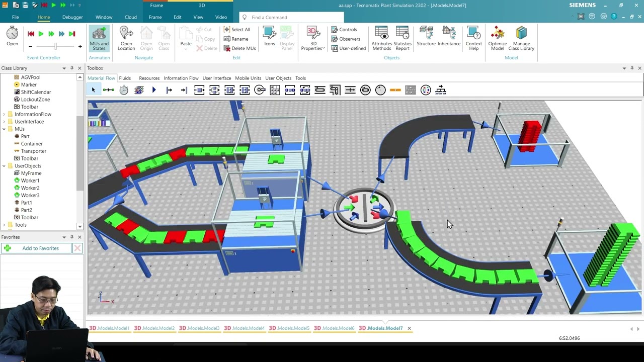Select the Buffer object icon

click(290, 90)
